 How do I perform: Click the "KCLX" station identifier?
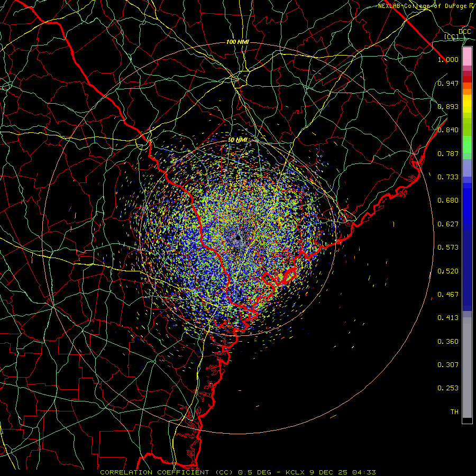pos(296,472)
